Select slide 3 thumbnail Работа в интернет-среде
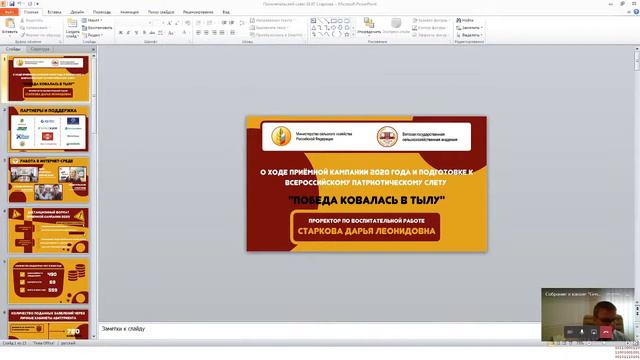Viewport: 640px width, 360px height. 48,180
